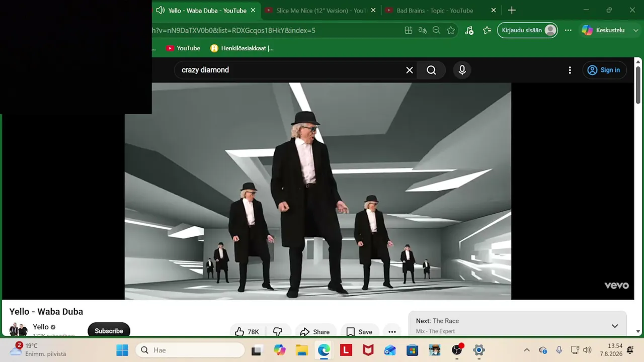The width and height of the screenshot is (644, 362).
Task: Open Settings gear on the taskbar
Action: click(x=479, y=350)
